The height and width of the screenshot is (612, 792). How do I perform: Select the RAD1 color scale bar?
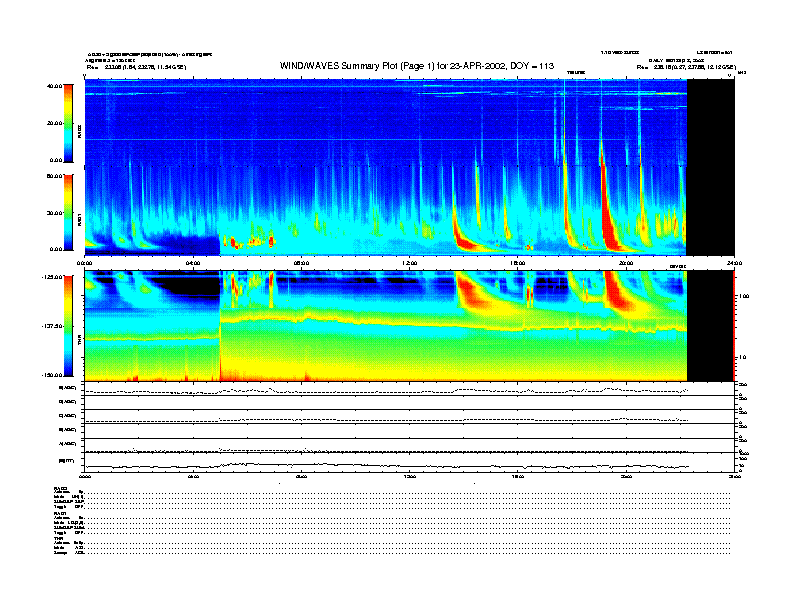pos(68,212)
